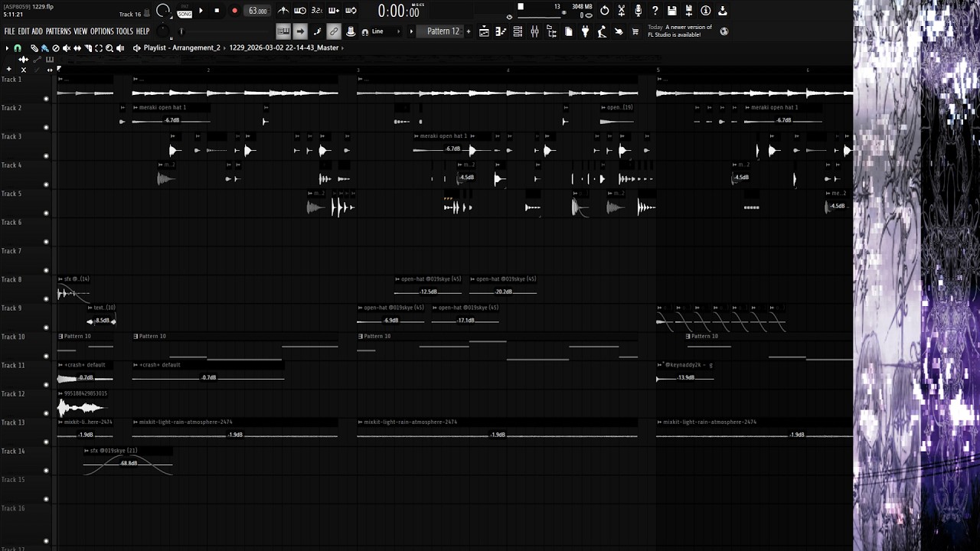Select the paint brush tool

pos(44,47)
